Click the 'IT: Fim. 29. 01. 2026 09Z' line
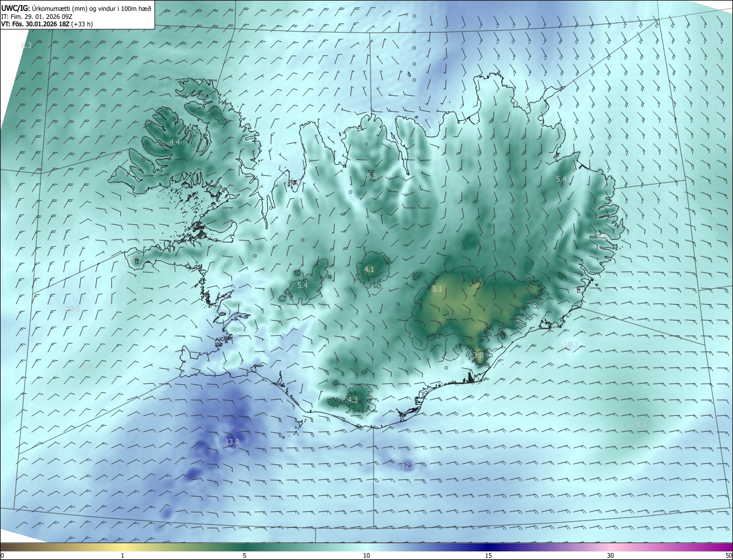Image resolution: width=733 pixels, height=560 pixels. (x=36, y=17)
